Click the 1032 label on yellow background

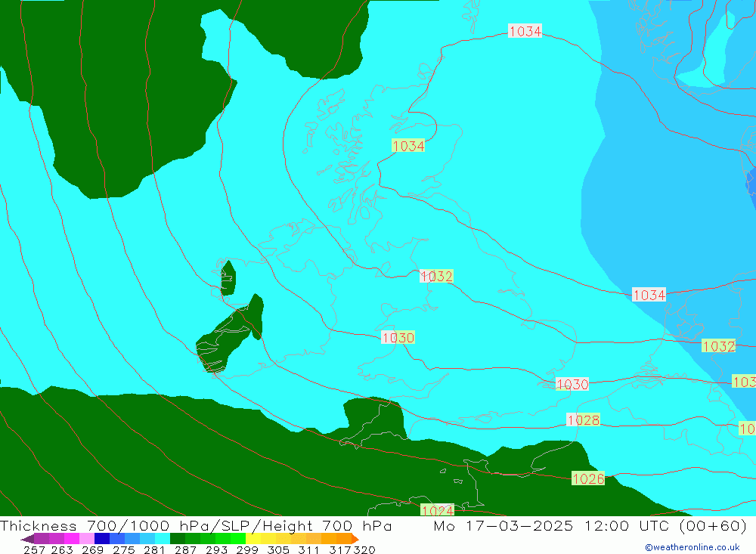(718, 346)
